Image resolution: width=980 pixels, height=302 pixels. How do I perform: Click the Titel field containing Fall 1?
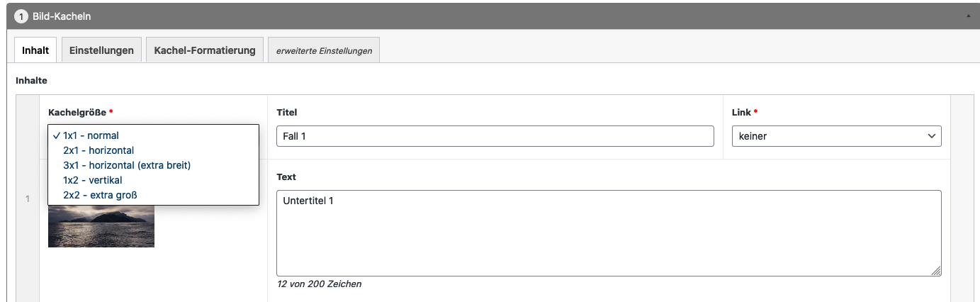point(495,136)
